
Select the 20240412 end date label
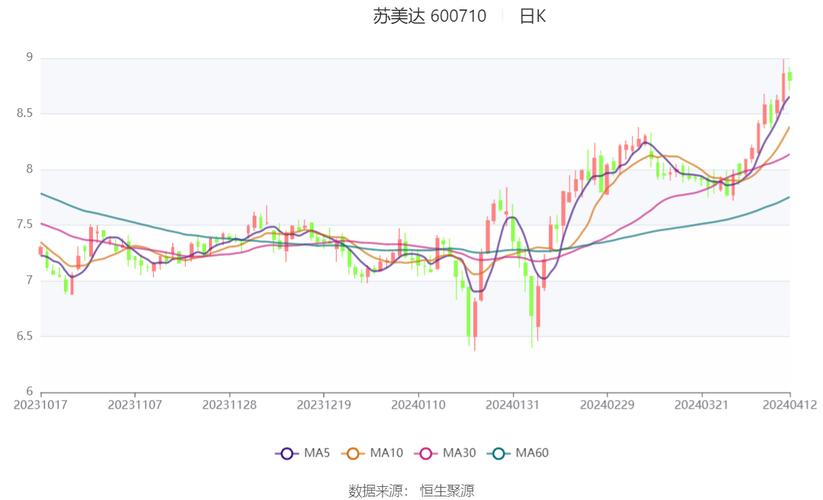[x=790, y=405]
